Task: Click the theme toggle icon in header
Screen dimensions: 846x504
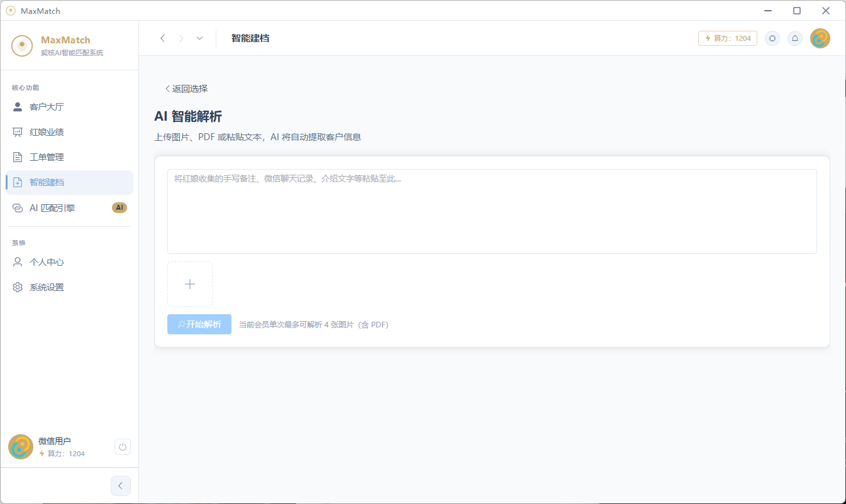Action: pos(772,38)
